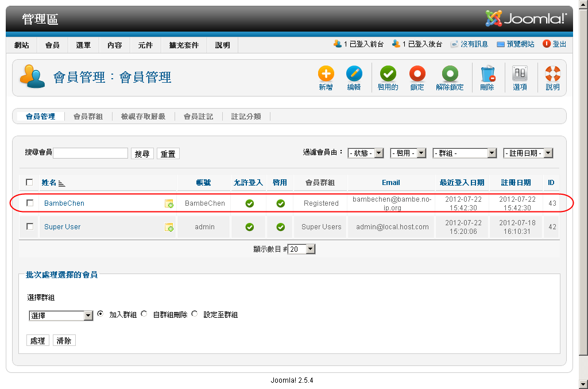Open 說明 (Help) lifebuoy icon

pos(552,75)
